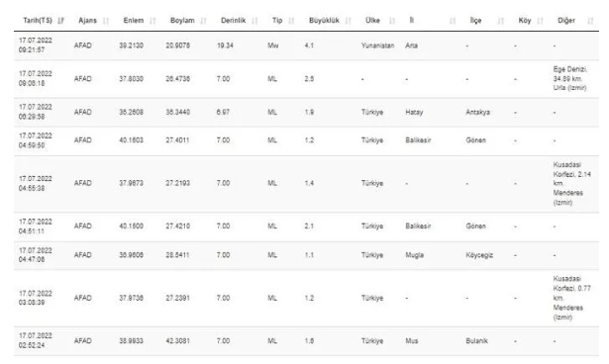Click the sort icon beside Diğer
The width and height of the screenshot is (609, 364).
coord(590,21)
